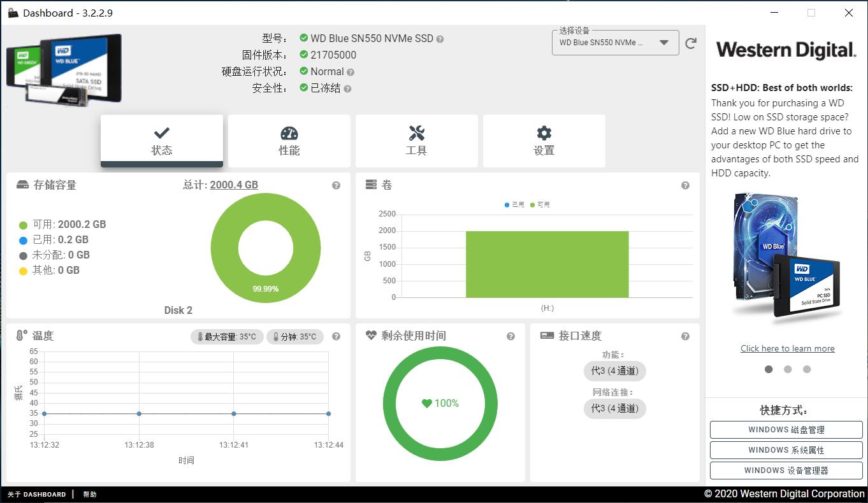This screenshot has height=503, width=868.
Task: Open the 工具 tab
Action: (x=416, y=141)
